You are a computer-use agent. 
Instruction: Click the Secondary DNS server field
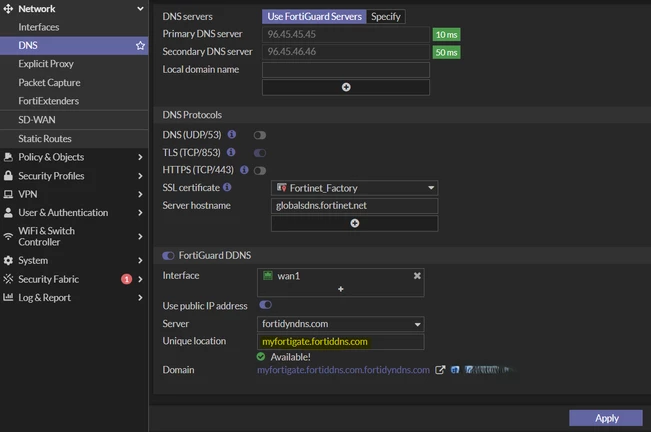346,52
